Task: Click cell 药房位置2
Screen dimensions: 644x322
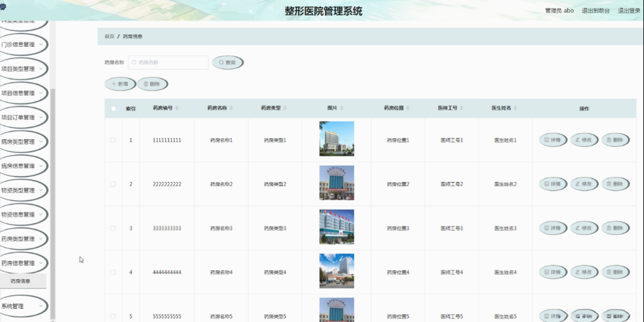Action: coord(398,184)
